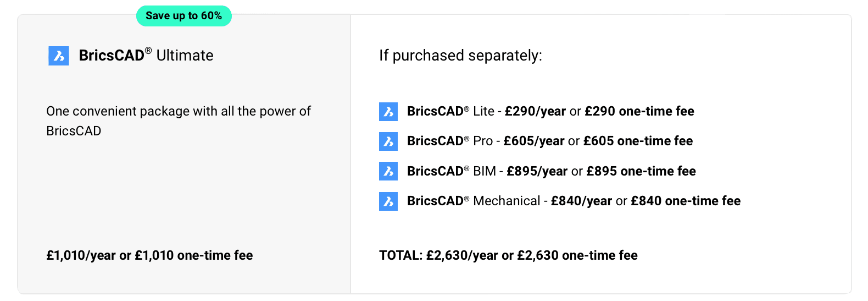This screenshot has width=868, height=301.
Task: Click the Save up to 60% badge
Action: [183, 16]
